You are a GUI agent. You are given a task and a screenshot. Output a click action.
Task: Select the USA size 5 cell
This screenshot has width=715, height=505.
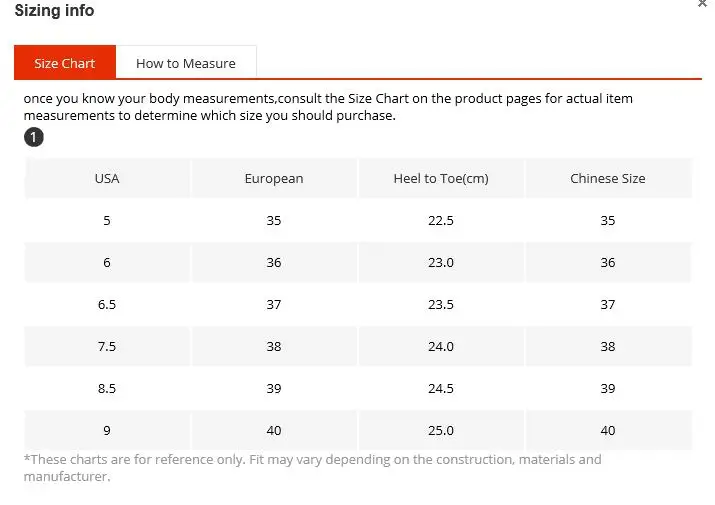[107, 220]
